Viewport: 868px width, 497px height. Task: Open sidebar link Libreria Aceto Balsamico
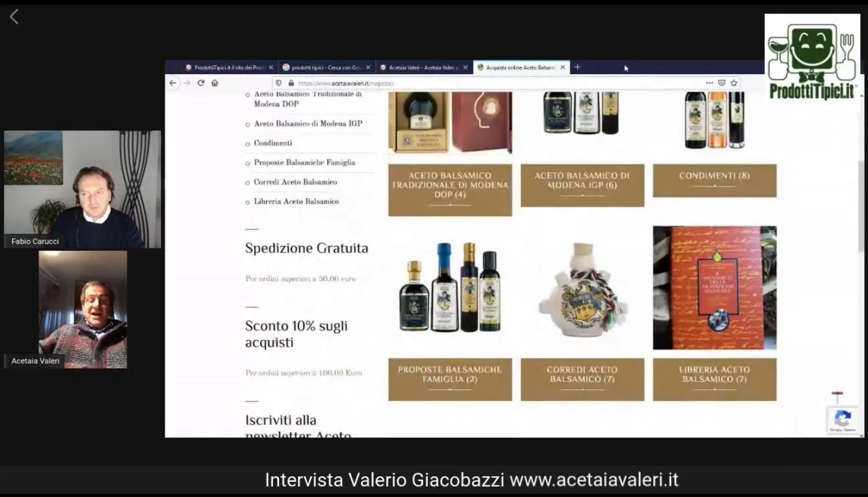click(x=296, y=201)
